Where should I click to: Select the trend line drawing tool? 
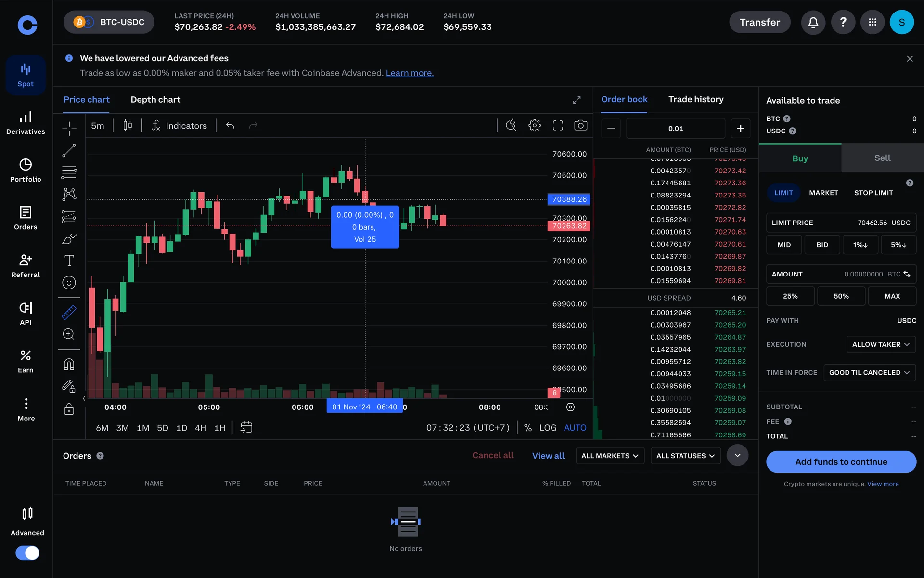[69, 151]
